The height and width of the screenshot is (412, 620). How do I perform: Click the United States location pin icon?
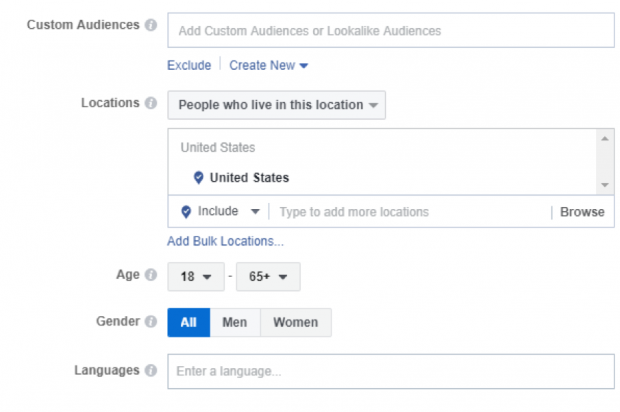point(198,178)
